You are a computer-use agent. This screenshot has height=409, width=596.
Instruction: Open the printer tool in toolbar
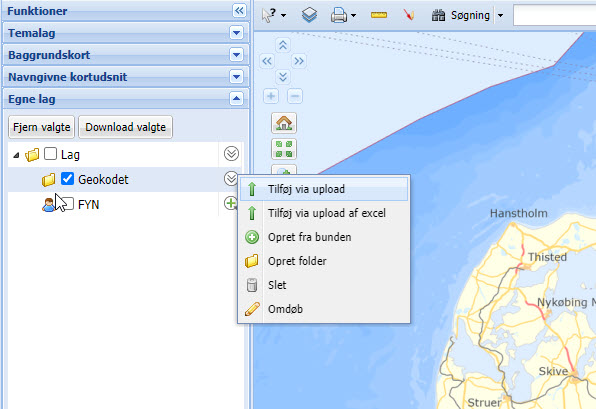coord(339,16)
